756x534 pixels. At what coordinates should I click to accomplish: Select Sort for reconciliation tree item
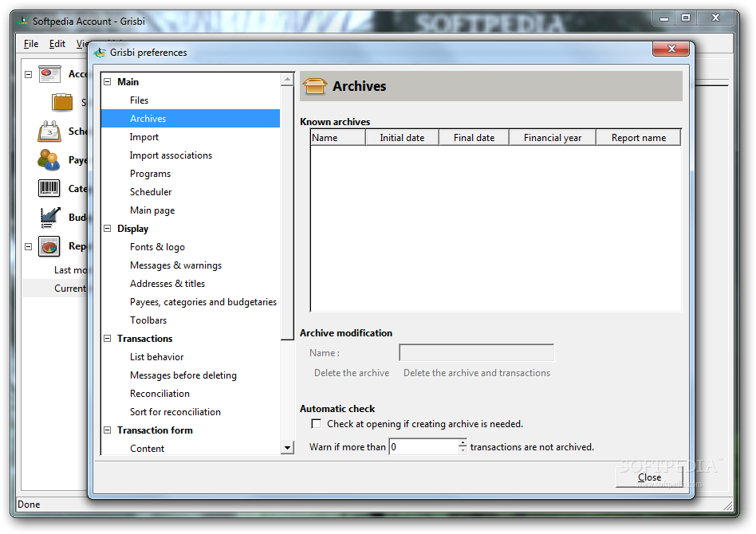point(175,411)
